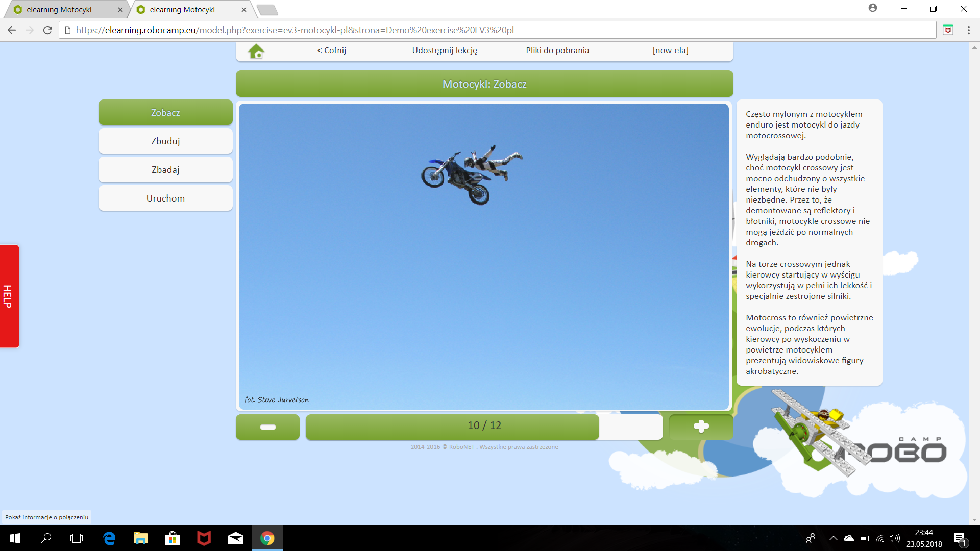
Task: Go to the green home icon
Action: tap(256, 51)
